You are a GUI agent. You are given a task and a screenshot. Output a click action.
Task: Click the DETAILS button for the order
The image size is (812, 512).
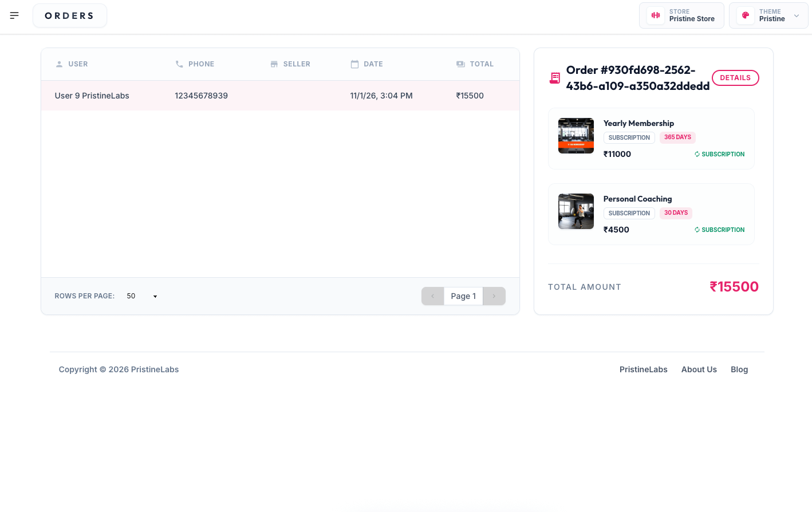point(735,77)
